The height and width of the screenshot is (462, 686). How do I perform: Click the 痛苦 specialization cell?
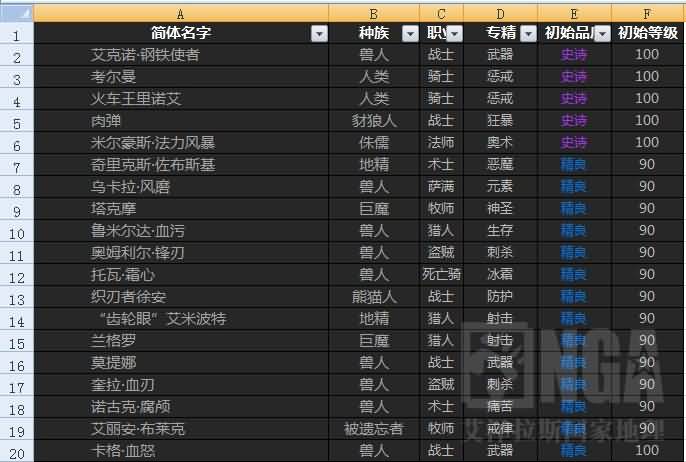click(x=500, y=407)
